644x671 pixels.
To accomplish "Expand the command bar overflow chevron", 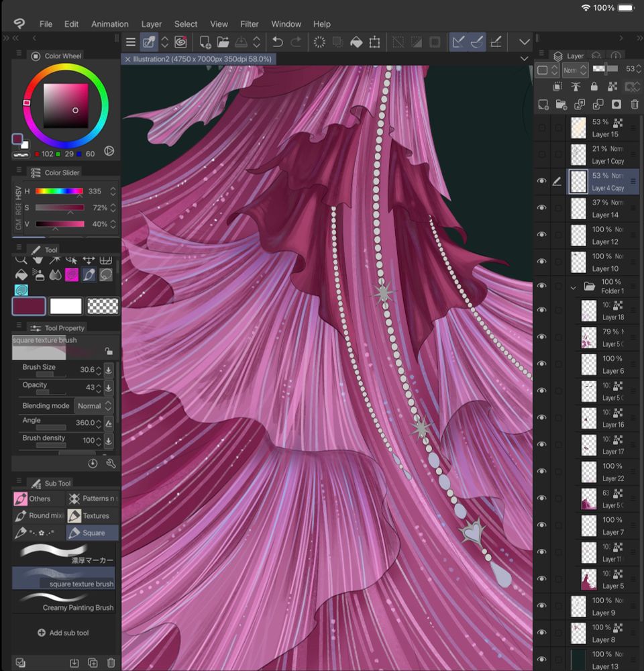I will click(x=524, y=42).
